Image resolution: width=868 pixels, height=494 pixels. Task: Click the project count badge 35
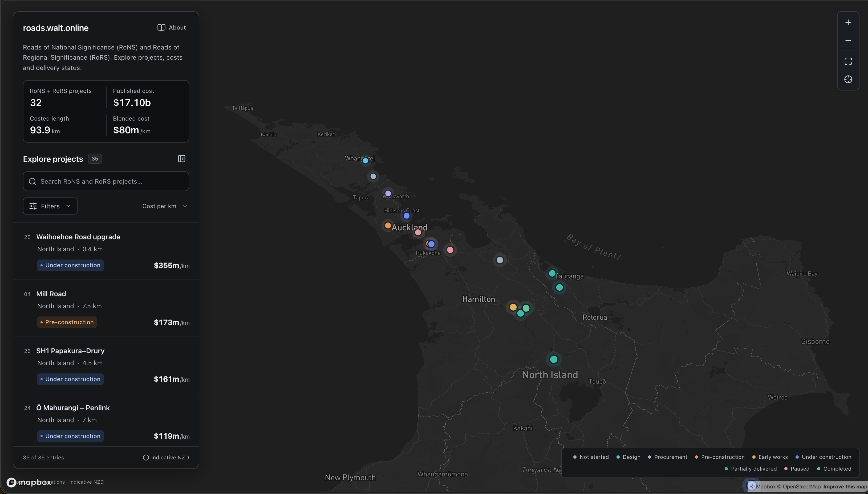coord(95,159)
